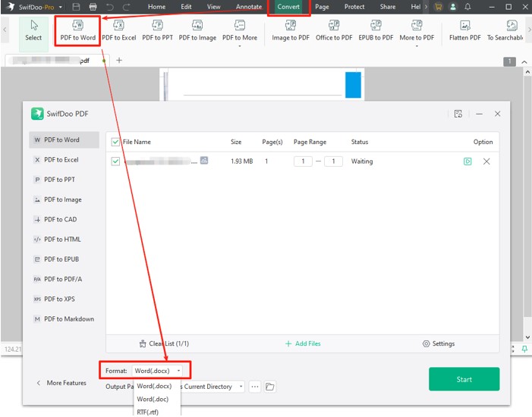This screenshot has height=417, width=532.
Task: Click the green convert icon in file row
Action: click(467, 161)
